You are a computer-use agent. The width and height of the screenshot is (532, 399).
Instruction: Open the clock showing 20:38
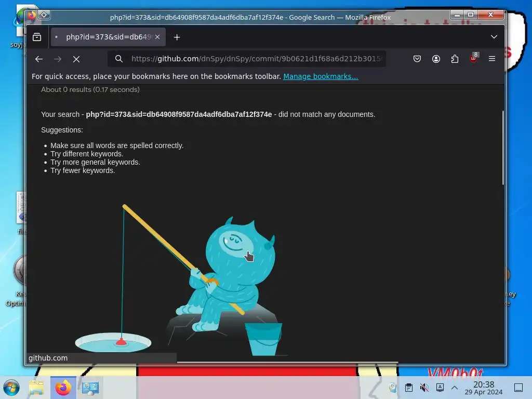[x=484, y=388]
